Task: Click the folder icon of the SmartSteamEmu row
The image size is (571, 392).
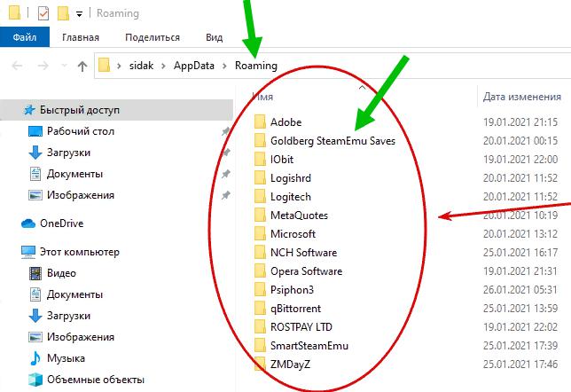Action: 260,345
